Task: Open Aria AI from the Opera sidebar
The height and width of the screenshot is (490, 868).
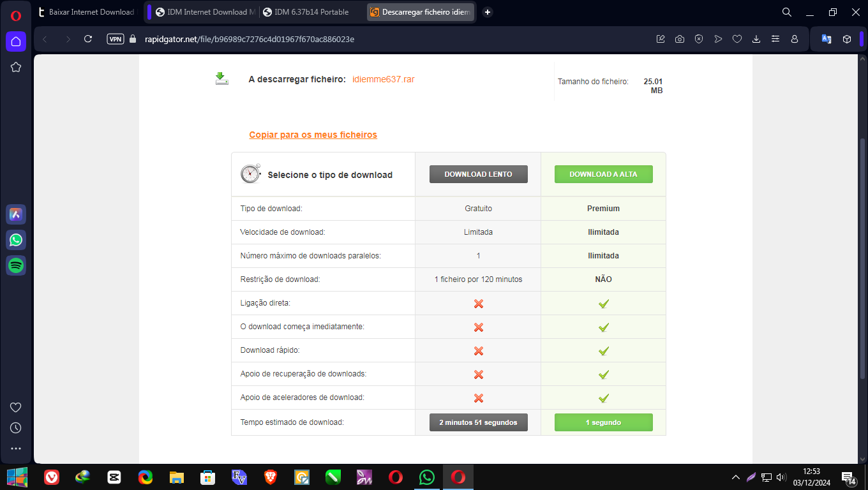Action: point(16,214)
